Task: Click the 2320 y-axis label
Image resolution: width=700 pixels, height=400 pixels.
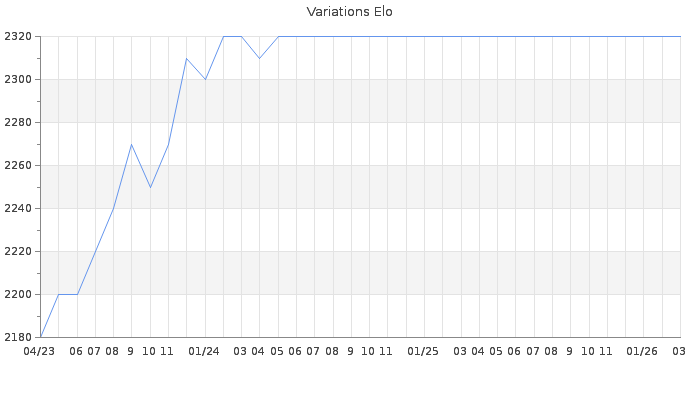Action: coord(18,36)
